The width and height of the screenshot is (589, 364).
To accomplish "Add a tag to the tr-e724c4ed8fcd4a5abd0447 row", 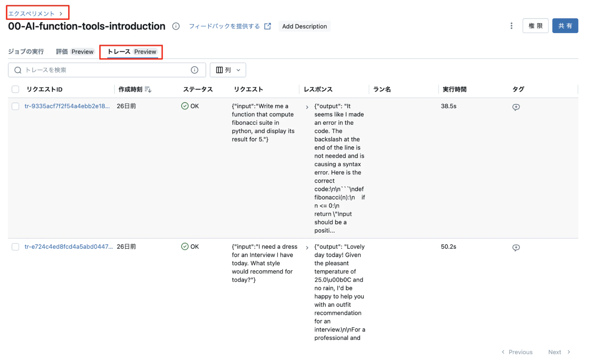I will [x=516, y=248].
